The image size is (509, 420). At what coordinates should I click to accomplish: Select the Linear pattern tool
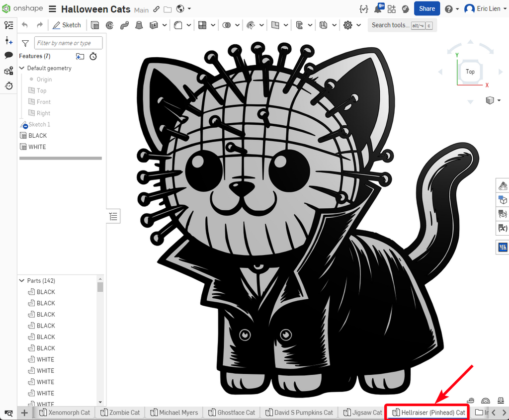202,25
